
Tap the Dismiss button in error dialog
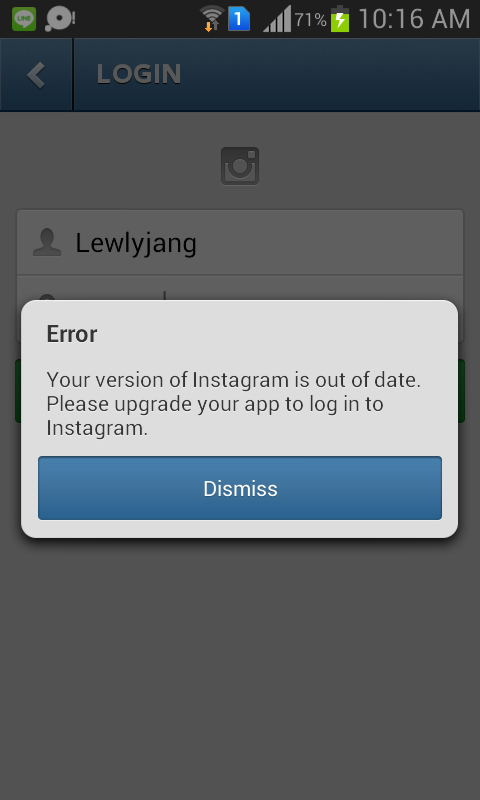tap(240, 488)
